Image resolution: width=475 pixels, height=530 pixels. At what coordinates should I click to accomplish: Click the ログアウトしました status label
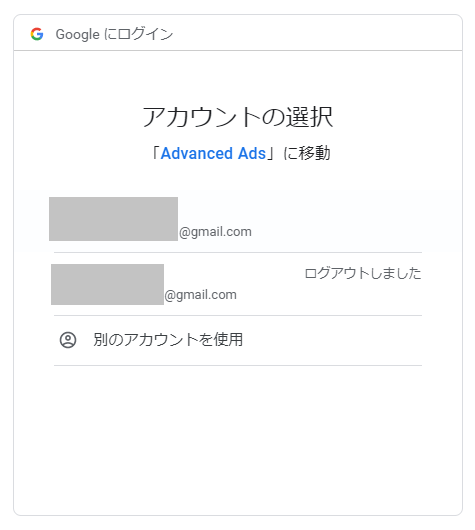[x=363, y=273]
